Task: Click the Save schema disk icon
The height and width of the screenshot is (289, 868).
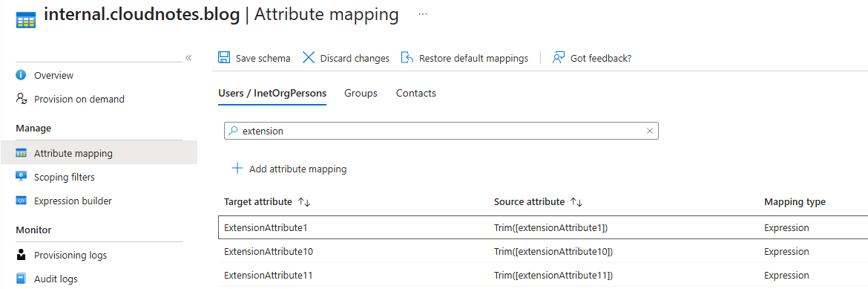Action: click(x=224, y=58)
